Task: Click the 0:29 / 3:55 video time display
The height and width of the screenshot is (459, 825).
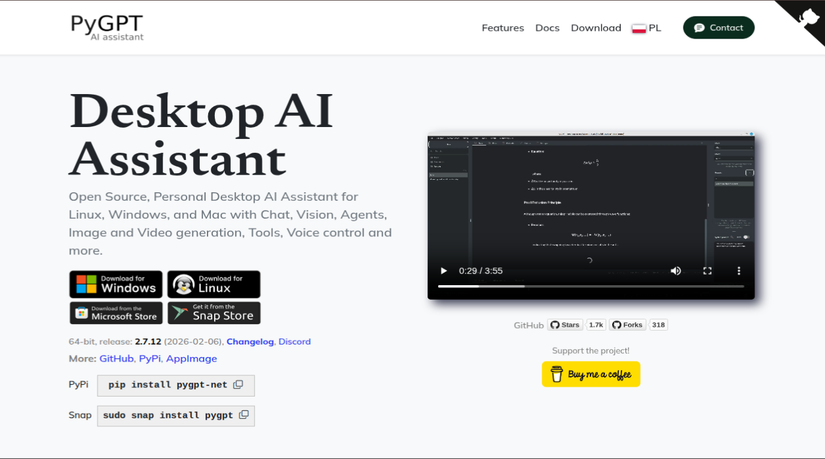Action: [480, 271]
